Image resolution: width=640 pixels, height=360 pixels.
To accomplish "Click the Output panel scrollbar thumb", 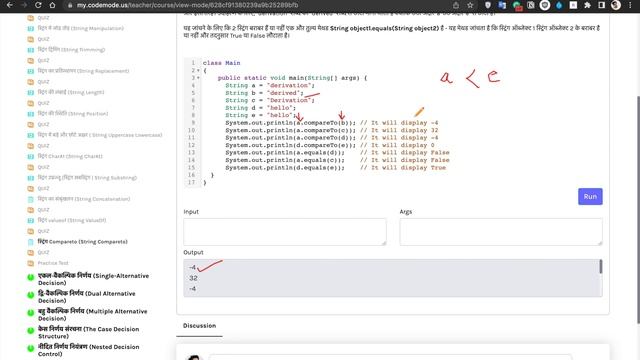I will click(x=600, y=267).
